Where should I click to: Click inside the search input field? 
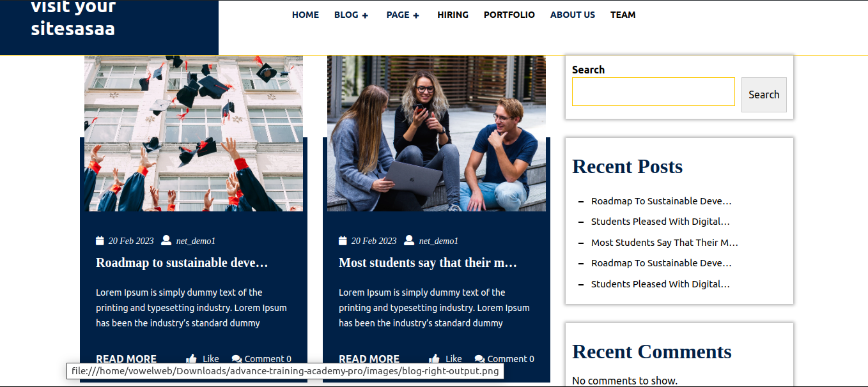click(x=653, y=91)
